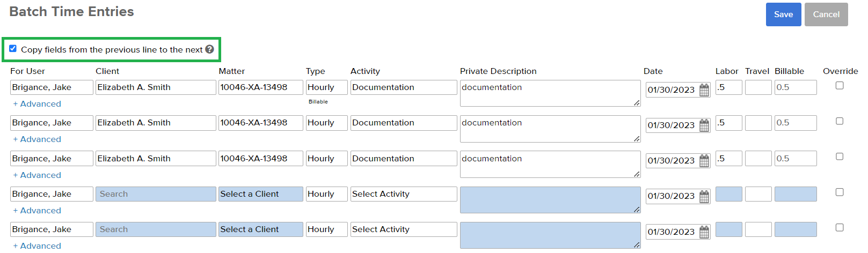Image resolution: width=868 pixels, height=253 pixels.
Task: Click Labor field on fifth row
Action: (x=728, y=229)
